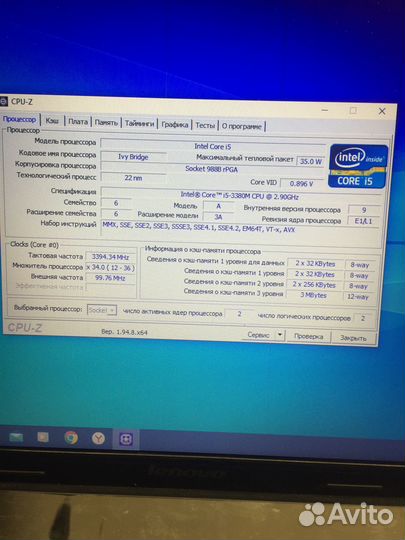This screenshot has width=405, height=540.
Task: Open the О программе tab
Action: click(241, 126)
